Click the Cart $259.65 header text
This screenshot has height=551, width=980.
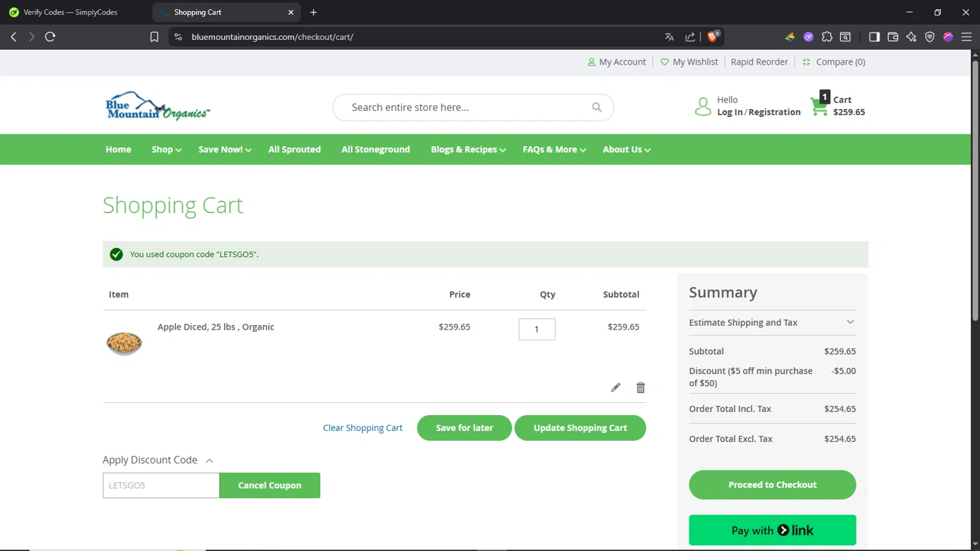point(849,106)
